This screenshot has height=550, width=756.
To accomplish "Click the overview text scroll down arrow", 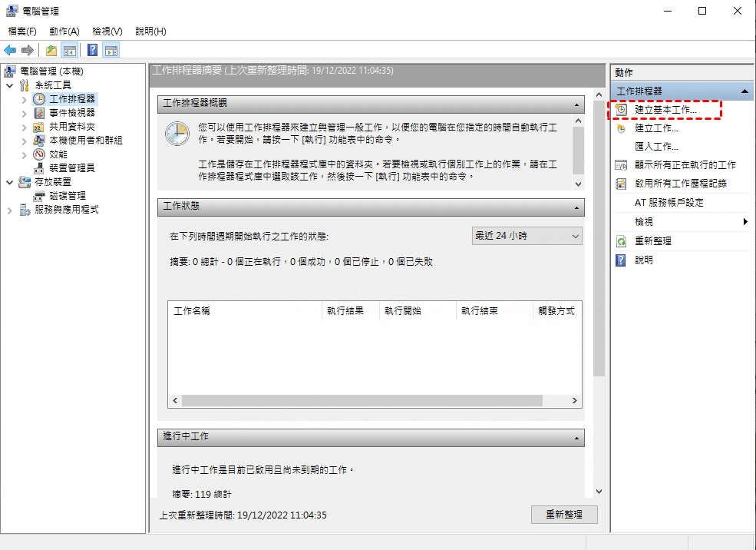I will coord(579,184).
